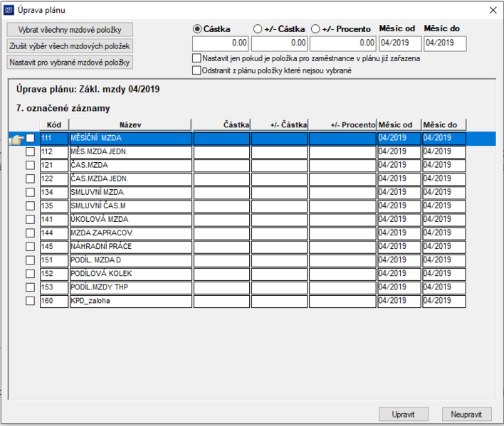Click the top Měsíc do input field
The image size is (504, 426).
tap(445, 43)
